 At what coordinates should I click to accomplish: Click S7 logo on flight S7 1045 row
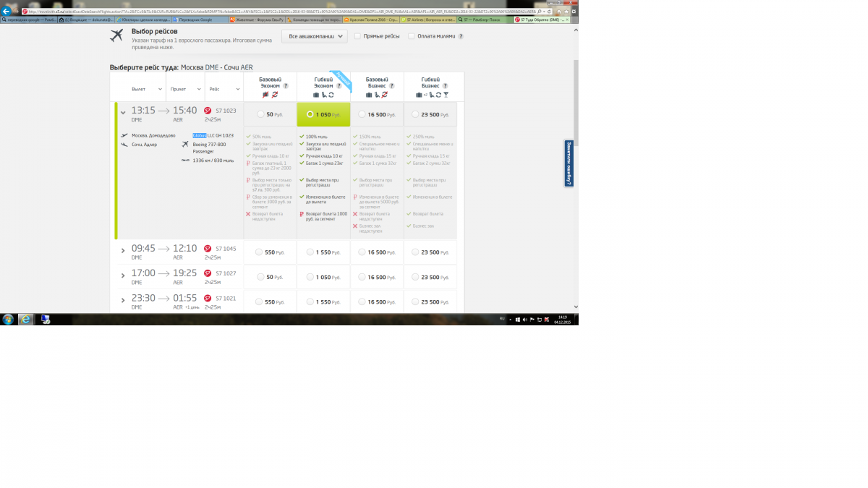point(208,249)
